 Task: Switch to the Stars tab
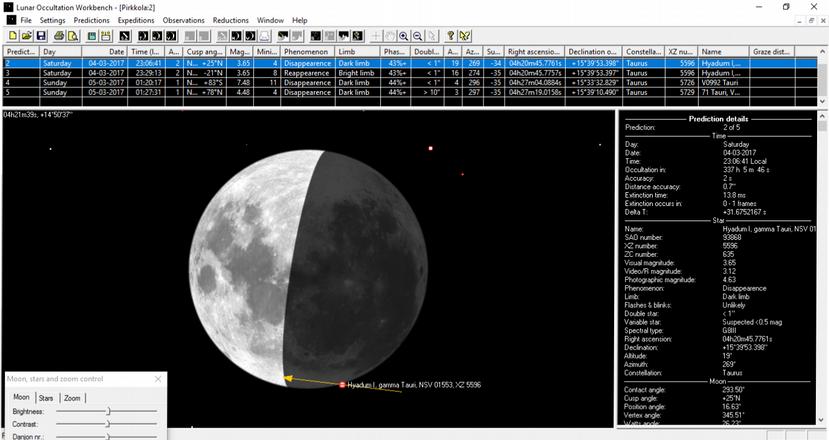click(46, 398)
